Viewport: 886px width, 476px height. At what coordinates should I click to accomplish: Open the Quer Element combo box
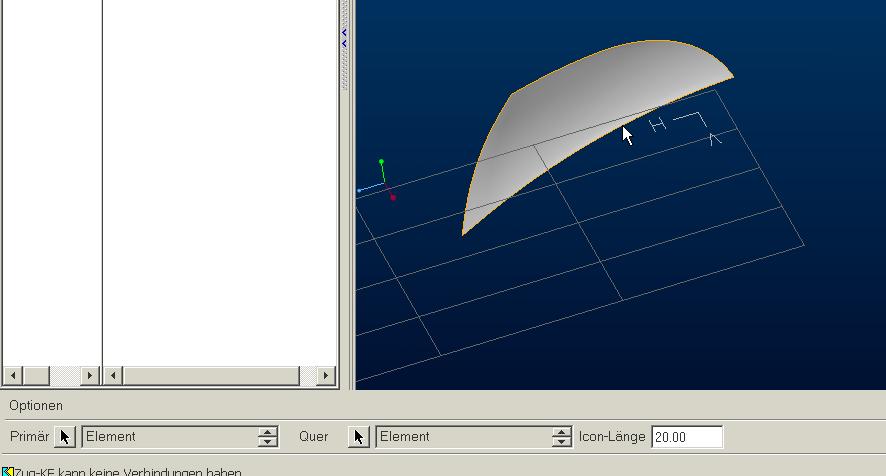tap(464, 437)
